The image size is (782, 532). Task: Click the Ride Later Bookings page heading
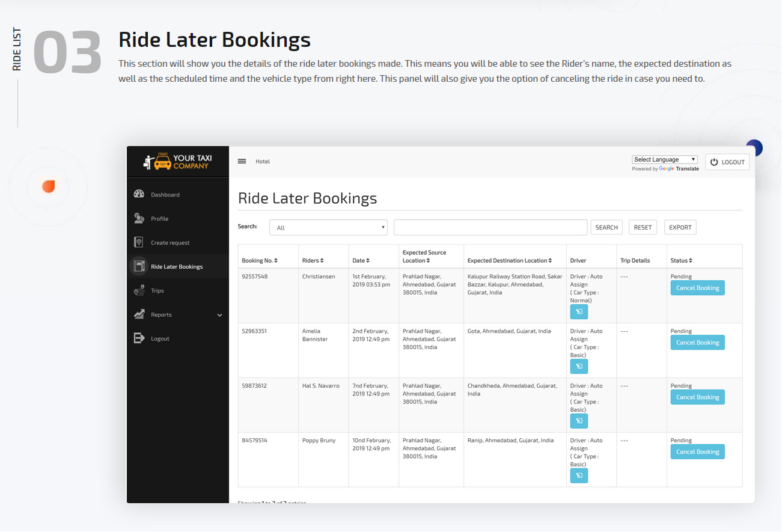point(308,198)
